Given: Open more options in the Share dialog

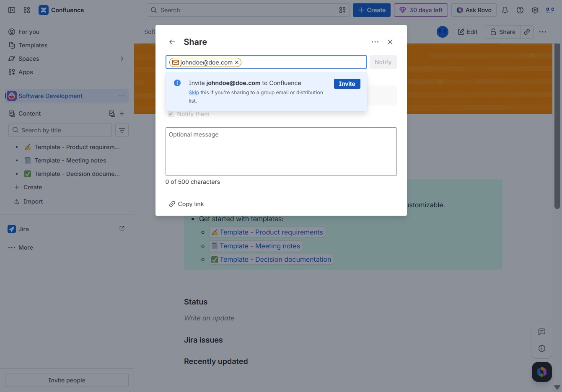Looking at the screenshot, I should (x=375, y=42).
